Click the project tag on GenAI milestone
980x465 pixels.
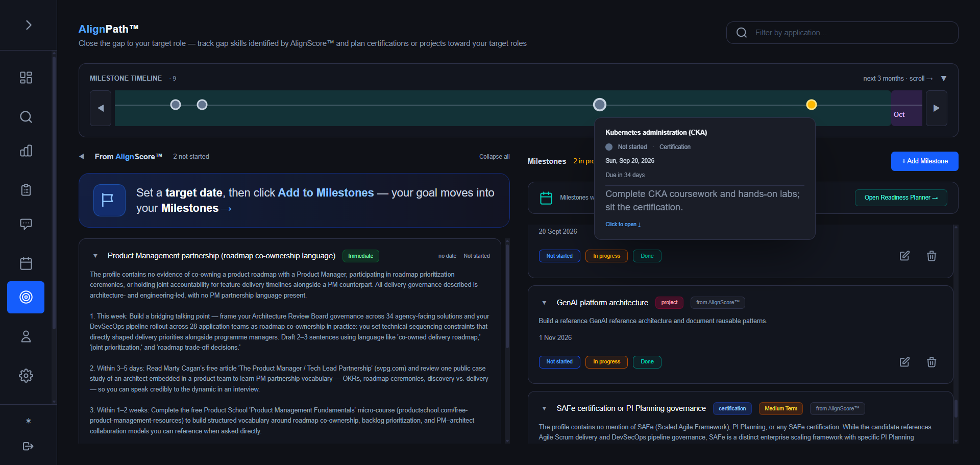[669, 303]
